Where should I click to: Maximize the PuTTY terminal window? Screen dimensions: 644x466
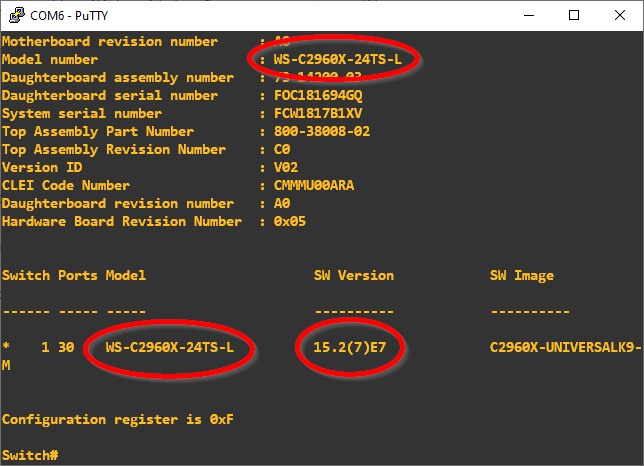574,15
